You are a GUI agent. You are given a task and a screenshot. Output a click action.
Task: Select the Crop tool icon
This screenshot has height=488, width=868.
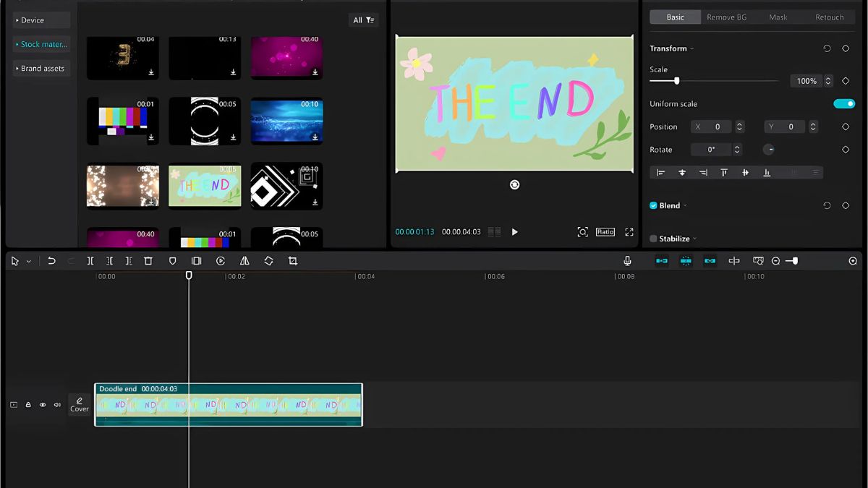tap(293, 261)
